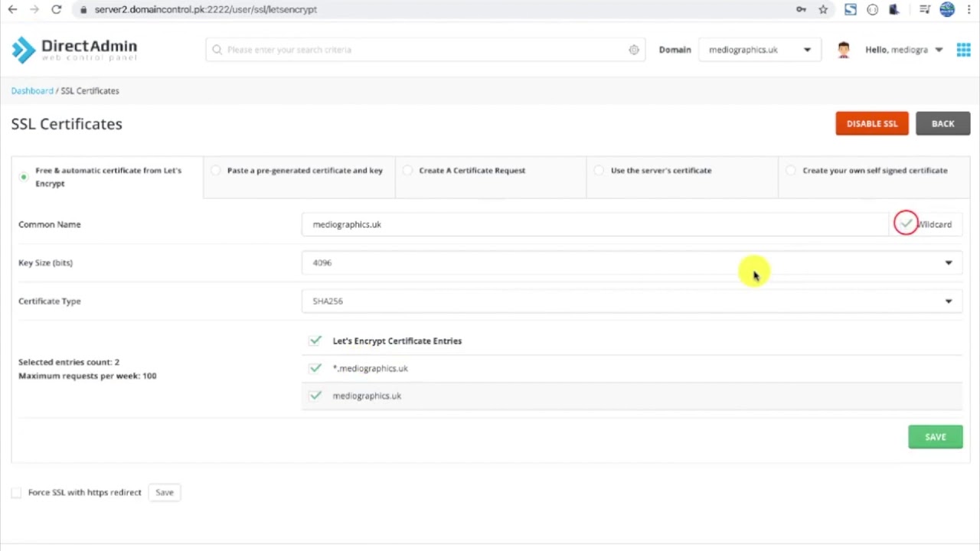Click the browser forward arrow
The image size is (980, 551).
click(34, 9)
